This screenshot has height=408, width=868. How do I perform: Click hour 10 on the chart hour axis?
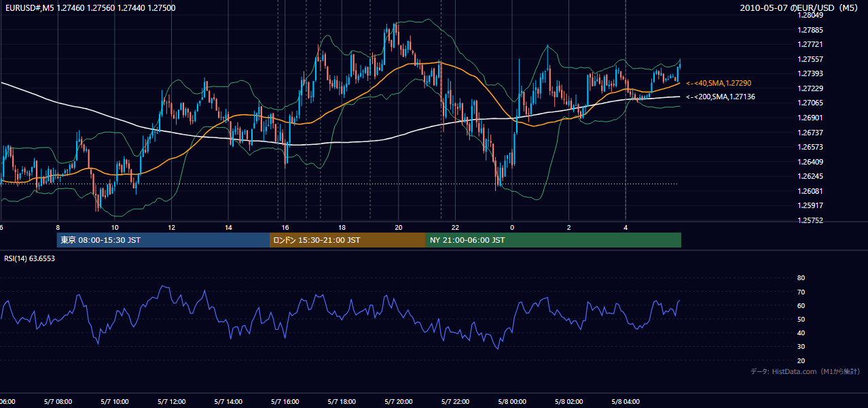pyautogui.click(x=115, y=227)
